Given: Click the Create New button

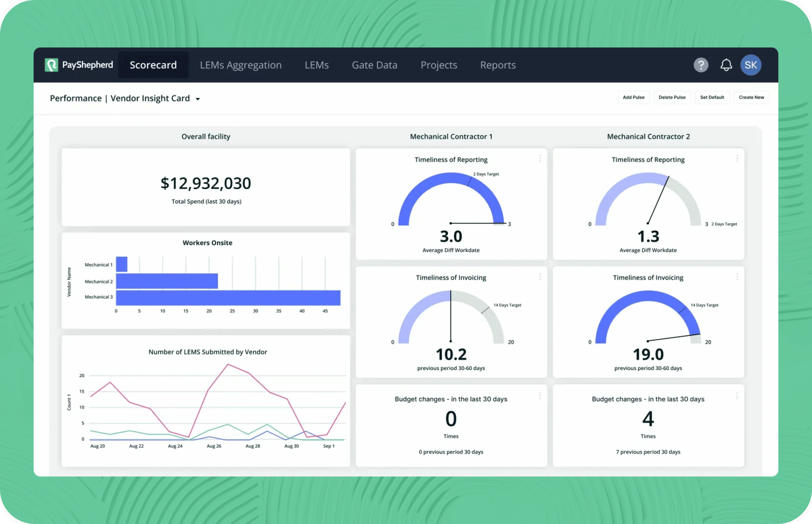Looking at the screenshot, I should [751, 97].
